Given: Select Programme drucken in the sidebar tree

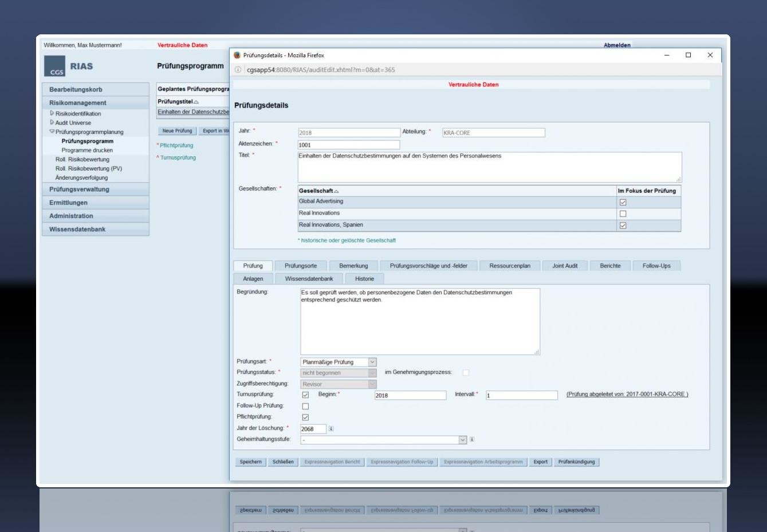Looking at the screenshot, I should [x=87, y=151].
